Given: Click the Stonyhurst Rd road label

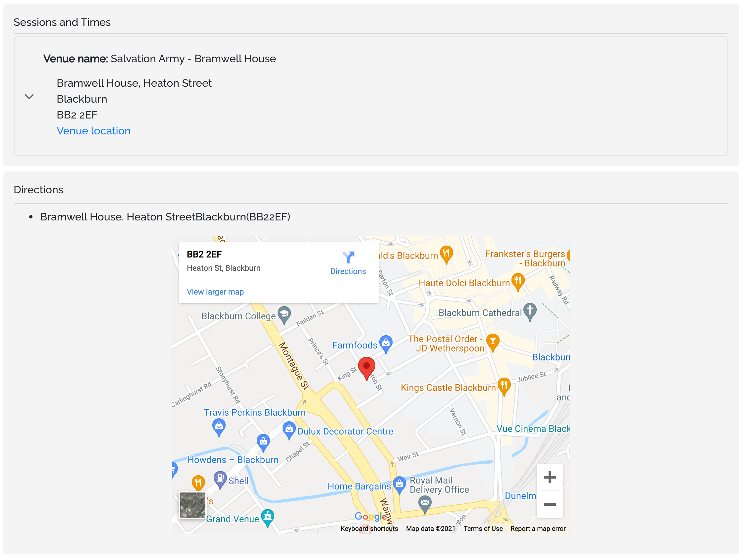Looking at the screenshot, I should tap(228, 385).
